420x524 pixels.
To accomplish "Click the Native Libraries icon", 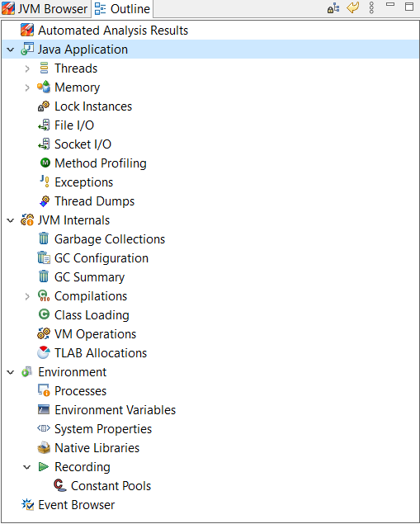I will click(x=44, y=447).
